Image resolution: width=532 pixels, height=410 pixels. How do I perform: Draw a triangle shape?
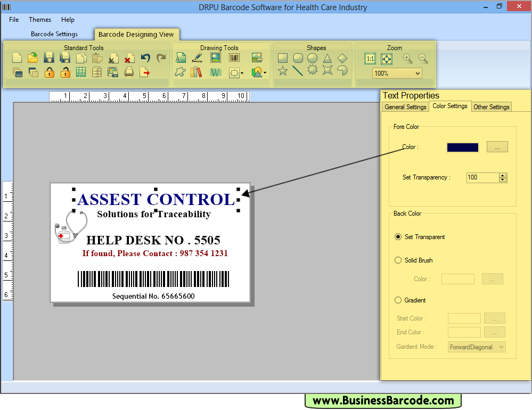(x=327, y=58)
